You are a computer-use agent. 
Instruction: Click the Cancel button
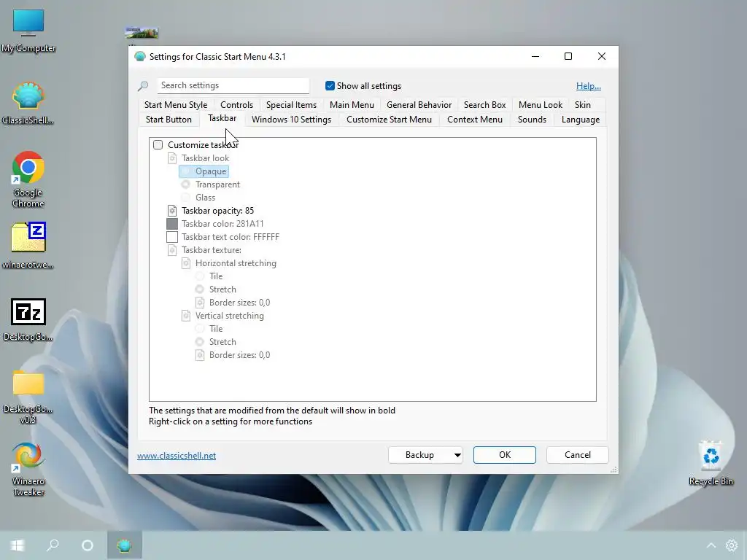578,455
